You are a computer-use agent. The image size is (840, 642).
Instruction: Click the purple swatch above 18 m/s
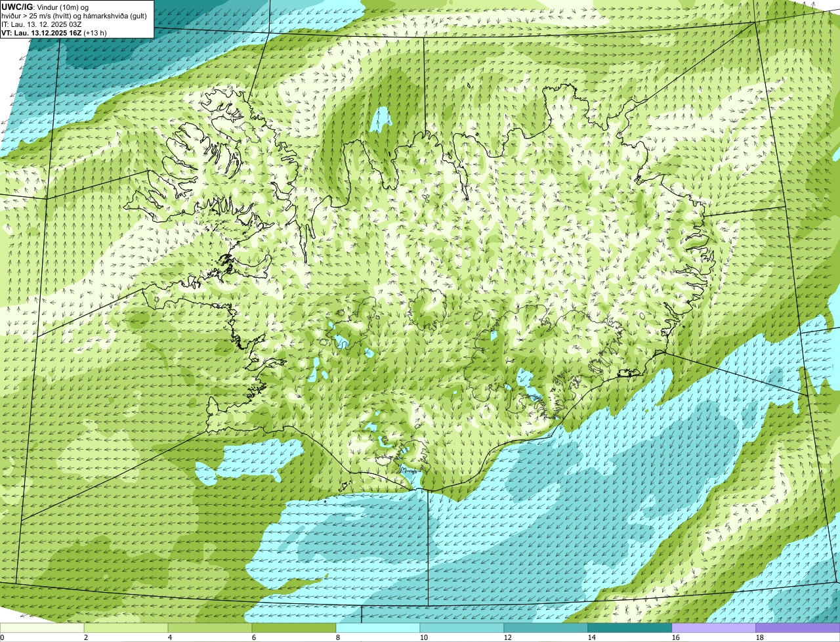[x=798, y=628]
